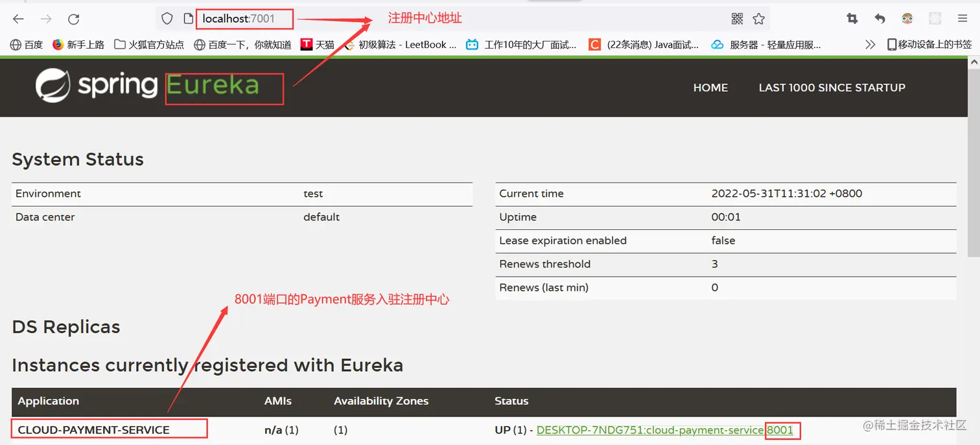Click the 'n/a (1)' AMIs cell
Screen dimensions: 980x445
coord(281,430)
